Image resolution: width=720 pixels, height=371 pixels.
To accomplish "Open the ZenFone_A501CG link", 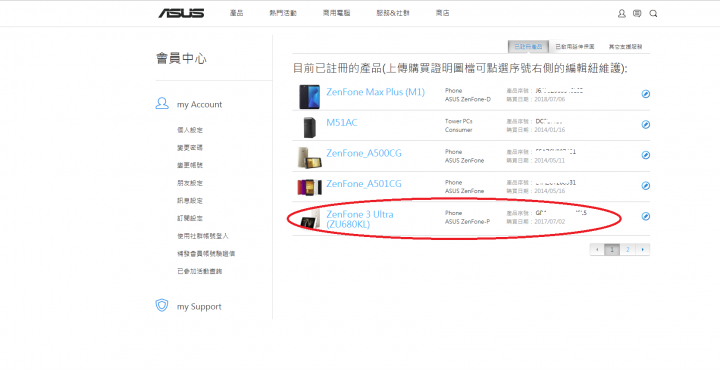I will (x=364, y=184).
